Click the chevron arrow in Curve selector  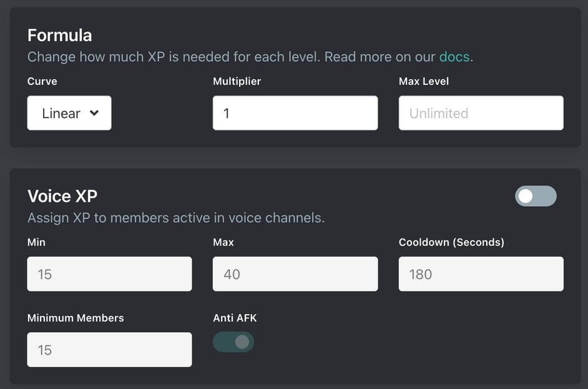click(x=94, y=113)
